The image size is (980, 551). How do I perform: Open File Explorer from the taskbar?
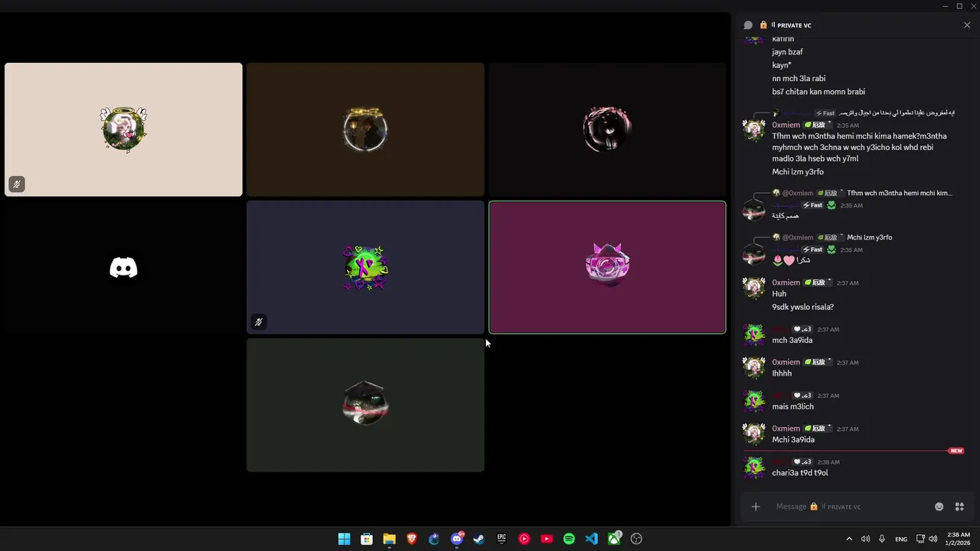point(389,539)
